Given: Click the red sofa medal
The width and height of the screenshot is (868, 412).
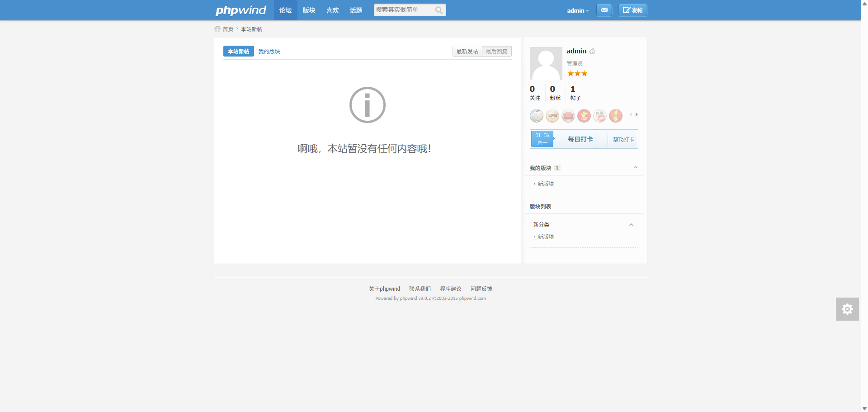Looking at the screenshot, I should click(568, 116).
